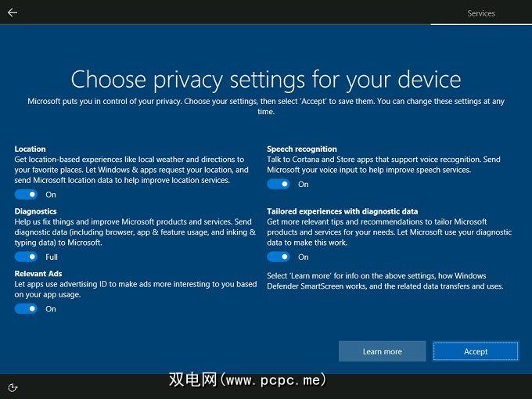Click the Location section heading
Screen dimensions: 532x399
31,149
